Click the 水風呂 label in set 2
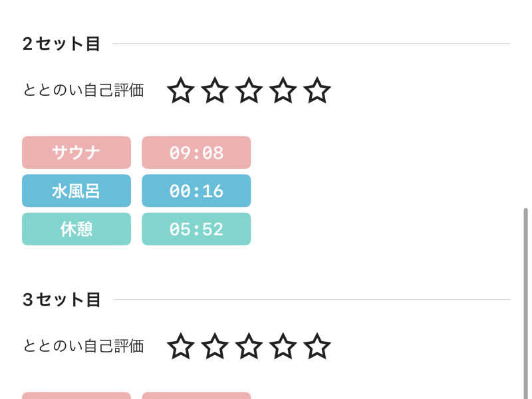Image resolution: width=532 pixels, height=399 pixels. pos(76,191)
